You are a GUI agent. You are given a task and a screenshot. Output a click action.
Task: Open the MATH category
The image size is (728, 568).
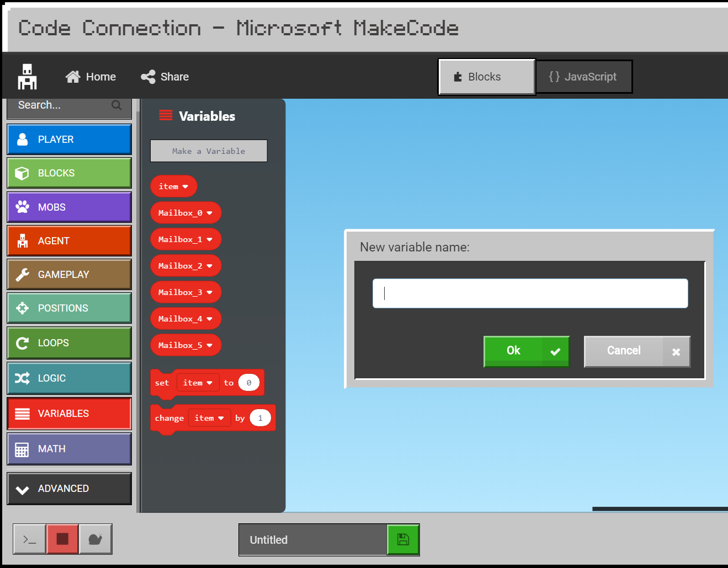(69, 449)
